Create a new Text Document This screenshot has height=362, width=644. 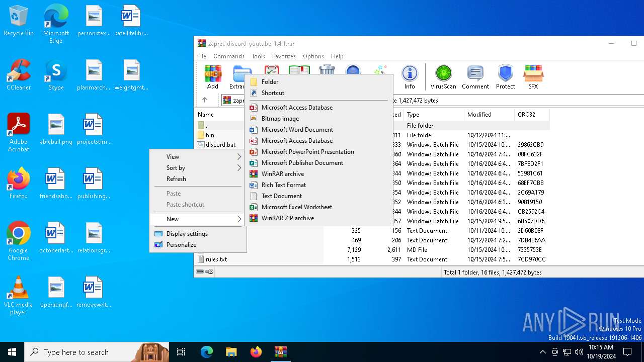coord(319,196)
